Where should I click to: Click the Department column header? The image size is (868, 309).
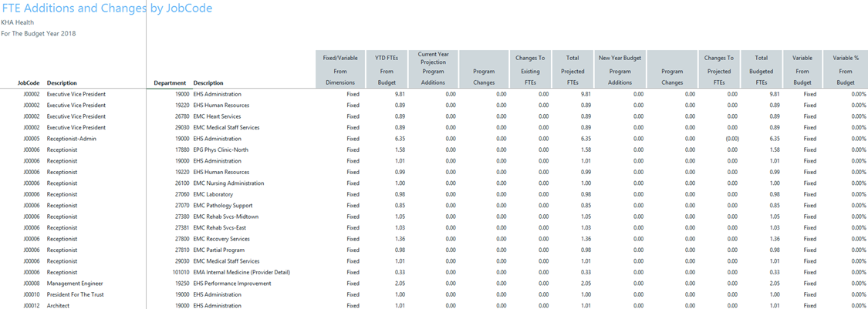click(170, 83)
